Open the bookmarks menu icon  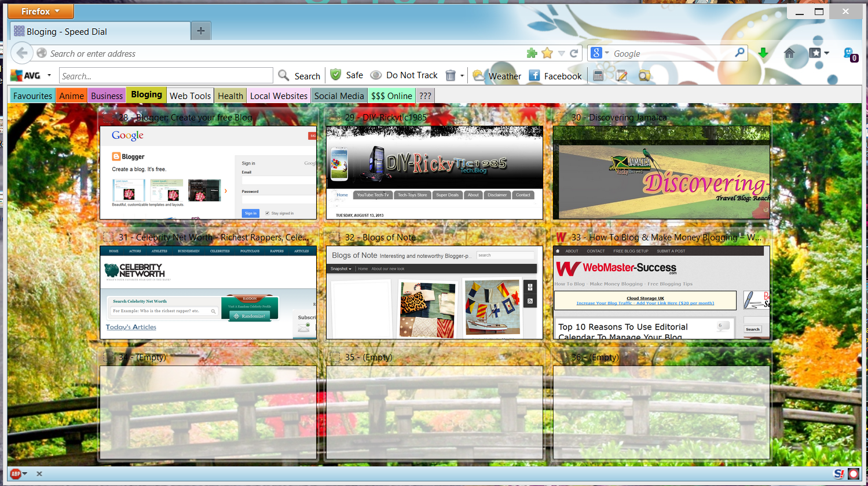[x=815, y=53]
